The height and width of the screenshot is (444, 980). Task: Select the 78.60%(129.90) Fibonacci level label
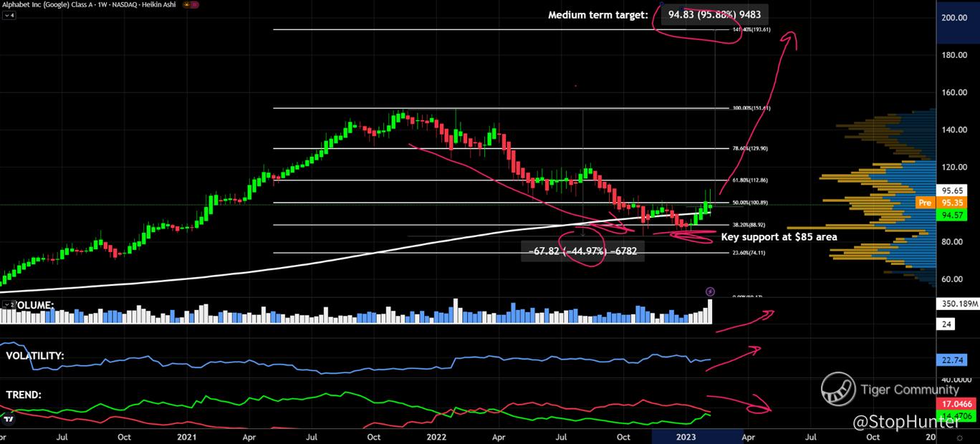click(x=749, y=148)
